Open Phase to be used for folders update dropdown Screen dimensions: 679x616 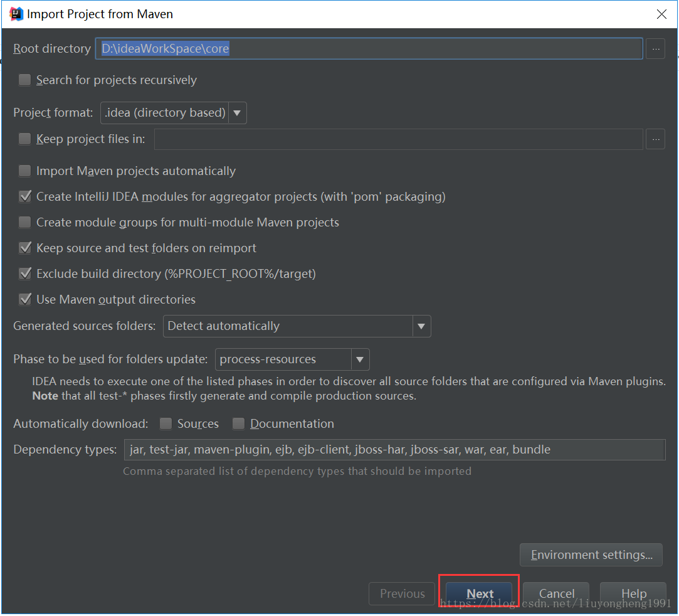(292, 359)
